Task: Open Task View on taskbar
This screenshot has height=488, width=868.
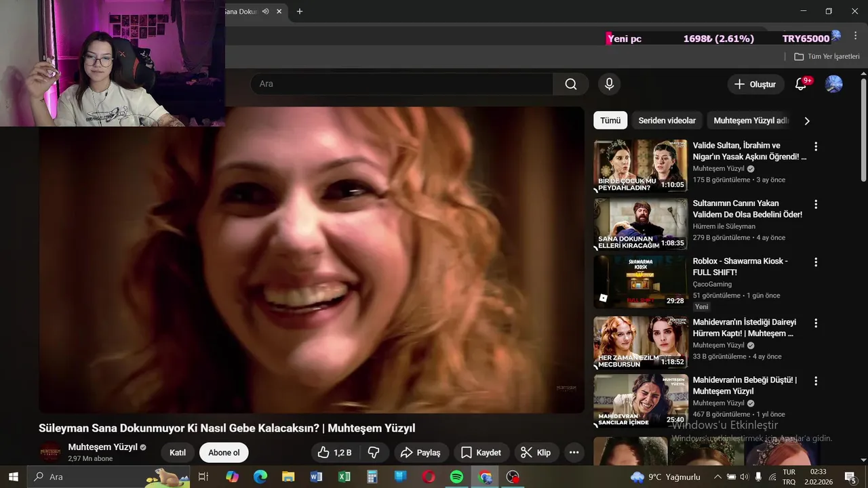Action: 203,477
